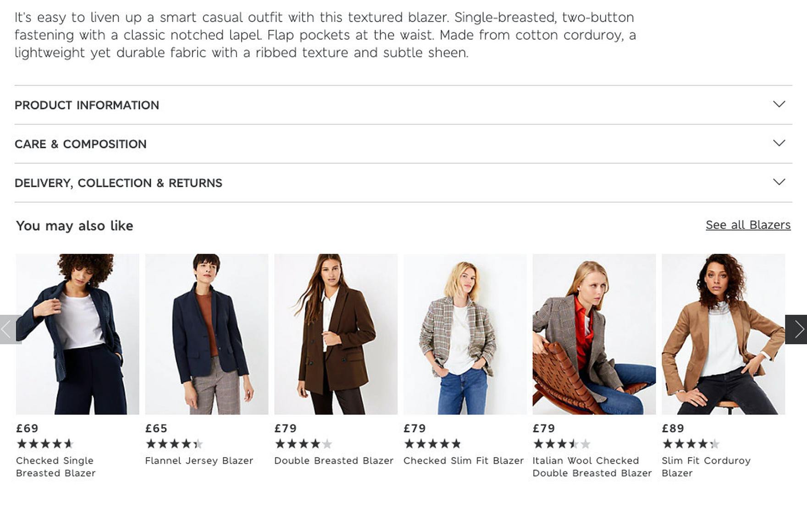
Task: Click the Double Breasted Blazer title link
Action: coord(334,460)
